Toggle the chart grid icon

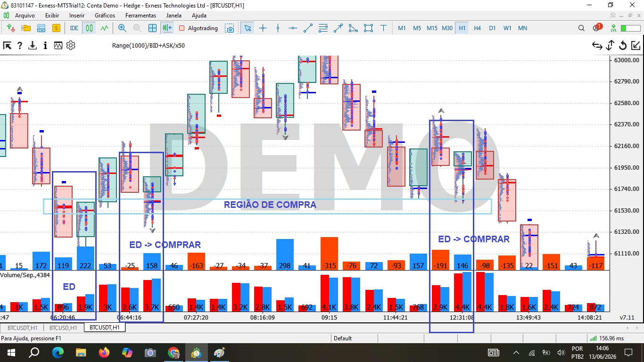(152, 28)
